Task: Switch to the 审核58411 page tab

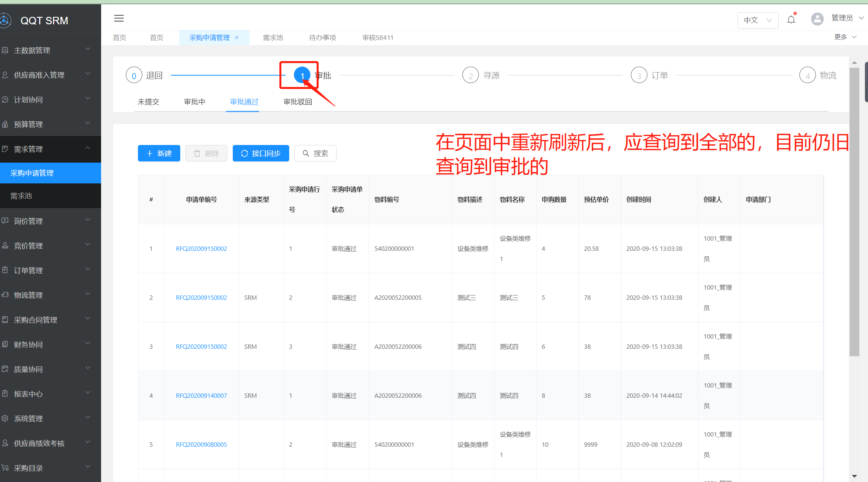Action: (378, 38)
